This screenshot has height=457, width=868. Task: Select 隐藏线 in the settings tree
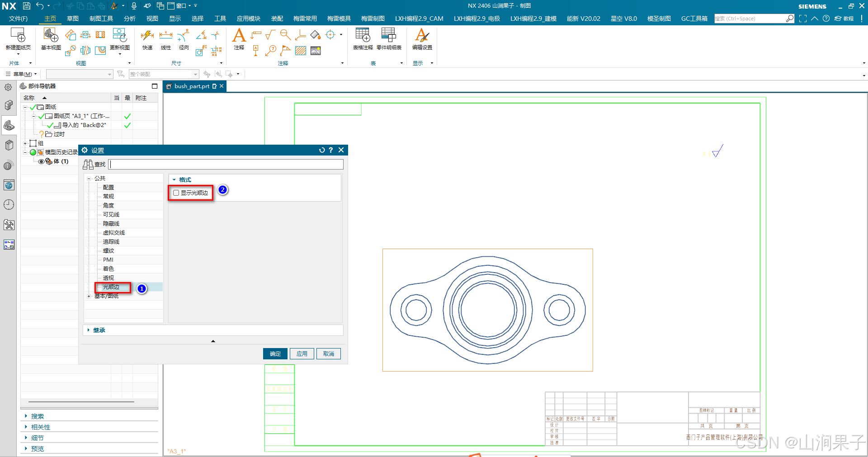(x=111, y=224)
